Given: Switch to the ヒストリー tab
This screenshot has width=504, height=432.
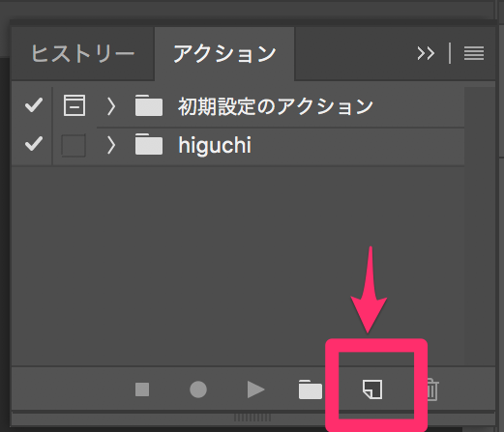Looking at the screenshot, I should click(83, 54).
